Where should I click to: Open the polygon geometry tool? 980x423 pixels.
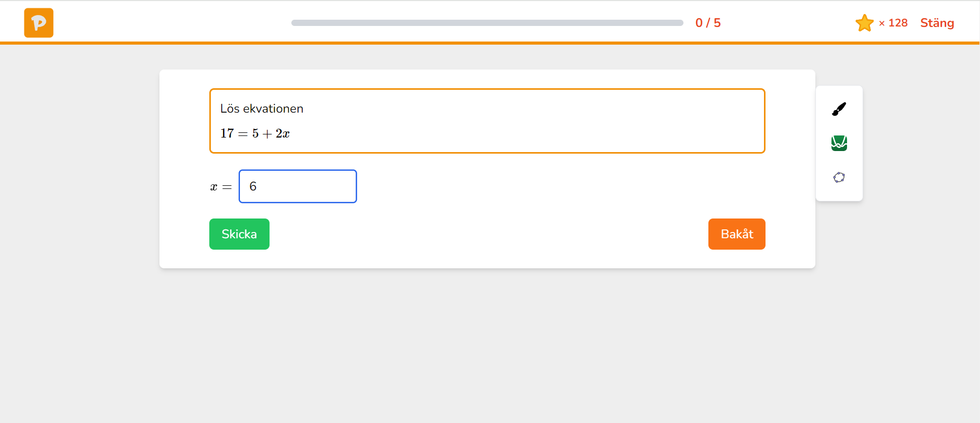pyautogui.click(x=839, y=178)
